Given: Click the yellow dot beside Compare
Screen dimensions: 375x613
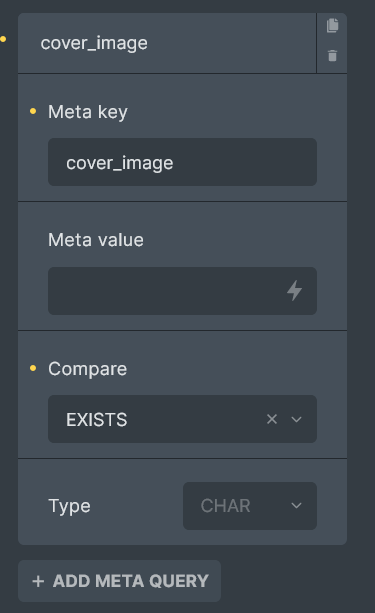Looking at the screenshot, I should [33, 368].
